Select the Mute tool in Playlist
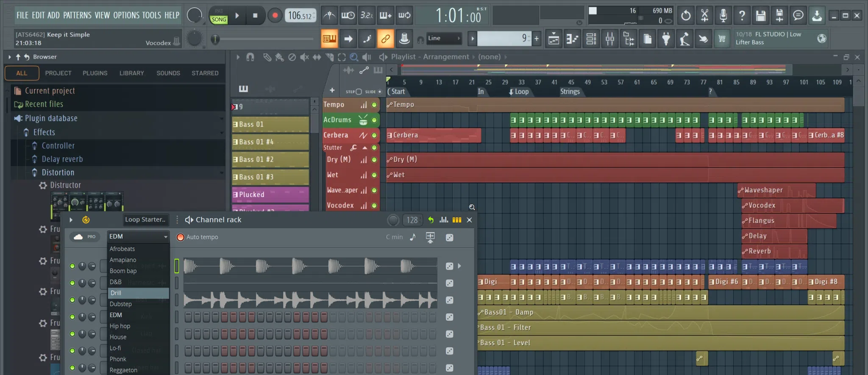Viewport: 868px width, 375px height. coord(304,57)
